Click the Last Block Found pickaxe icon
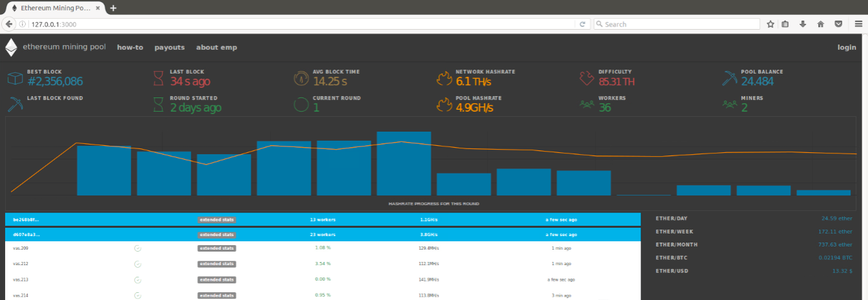The width and height of the screenshot is (868, 300). [x=15, y=105]
